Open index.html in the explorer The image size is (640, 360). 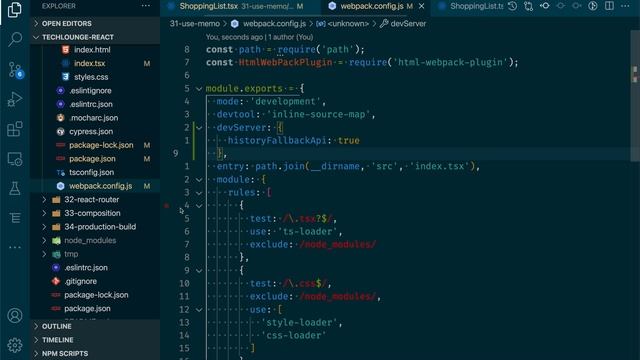(92, 50)
